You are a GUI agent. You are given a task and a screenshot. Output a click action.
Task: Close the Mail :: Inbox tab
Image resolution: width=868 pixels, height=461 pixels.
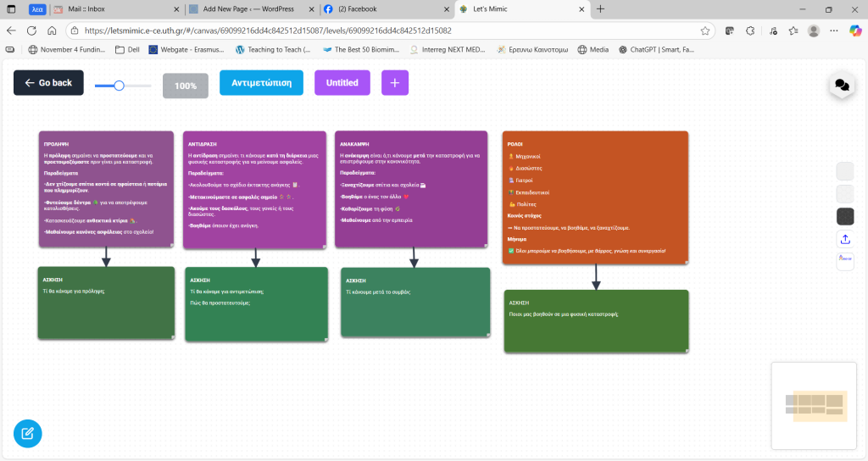click(176, 9)
